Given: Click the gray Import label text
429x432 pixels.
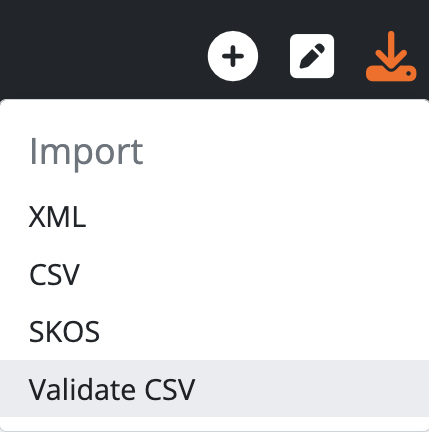Looking at the screenshot, I should (86, 152).
